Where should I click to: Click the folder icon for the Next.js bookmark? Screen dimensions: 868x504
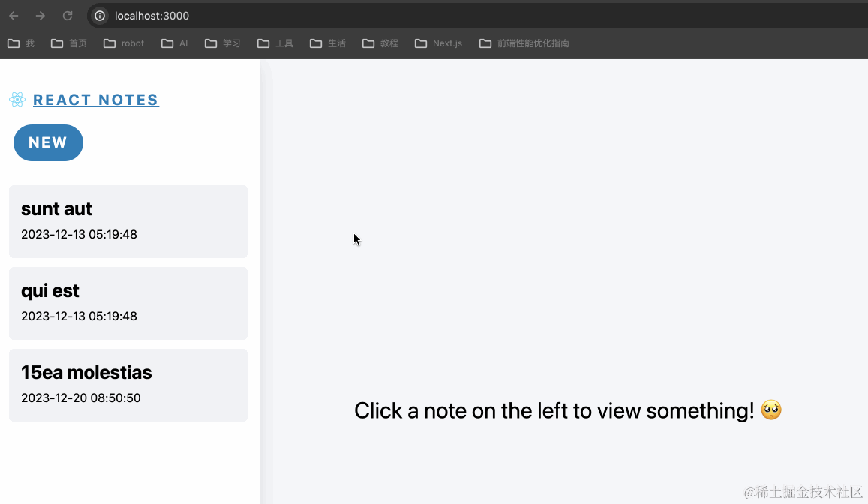coord(419,43)
